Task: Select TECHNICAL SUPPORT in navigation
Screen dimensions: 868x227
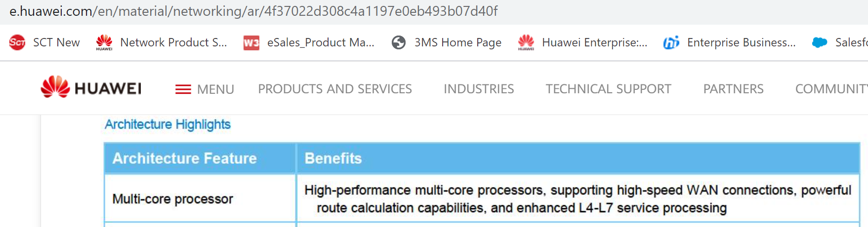Action: [x=609, y=89]
